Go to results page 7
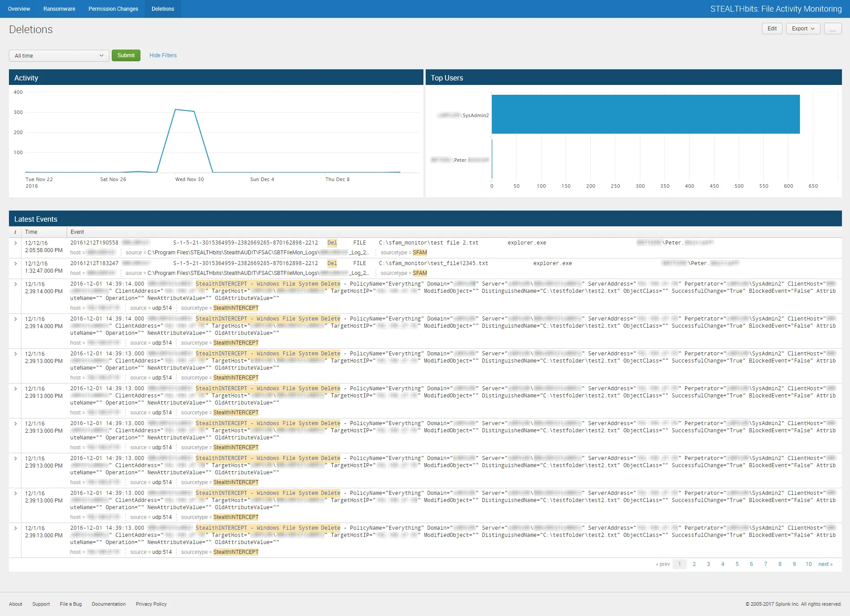This screenshot has width=850, height=616. point(765,564)
